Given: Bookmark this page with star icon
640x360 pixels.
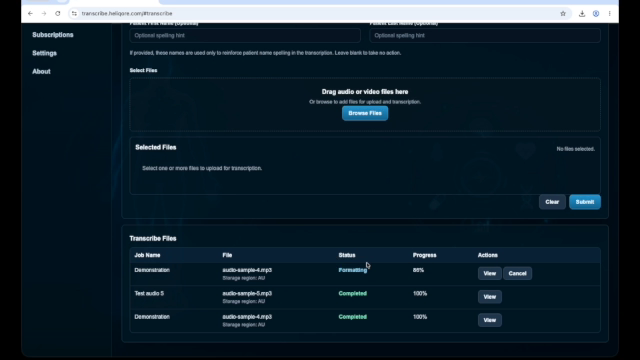Looking at the screenshot, I should [x=563, y=13].
